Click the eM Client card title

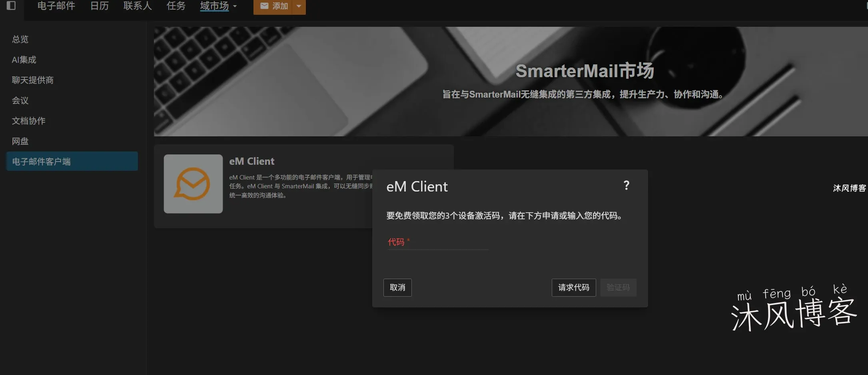[x=252, y=161]
